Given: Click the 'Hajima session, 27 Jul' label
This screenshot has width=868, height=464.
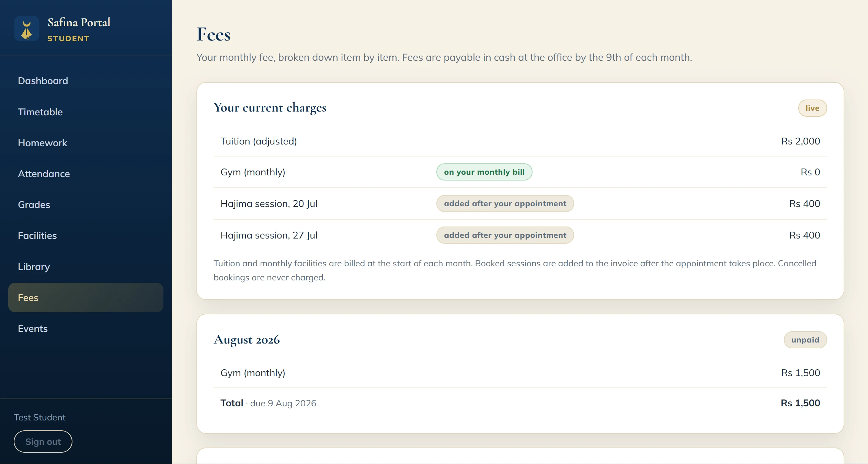Looking at the screenshot, I should tap(269, 235).
